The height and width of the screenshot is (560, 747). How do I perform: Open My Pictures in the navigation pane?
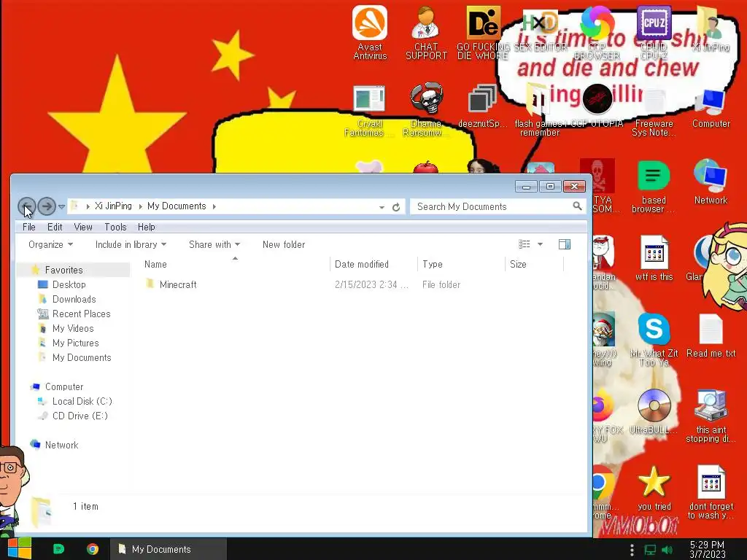(x=75, y=343)
